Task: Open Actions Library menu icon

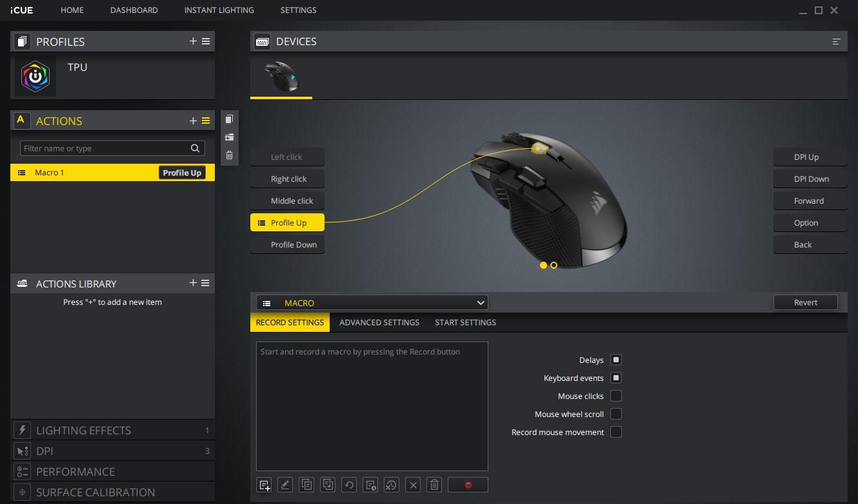Action: [x=205, y=283]
